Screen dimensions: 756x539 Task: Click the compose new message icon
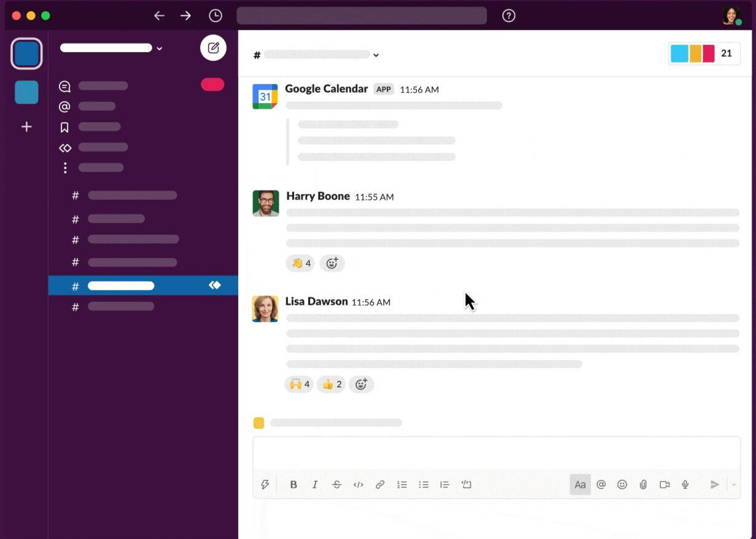coord(213,48)
